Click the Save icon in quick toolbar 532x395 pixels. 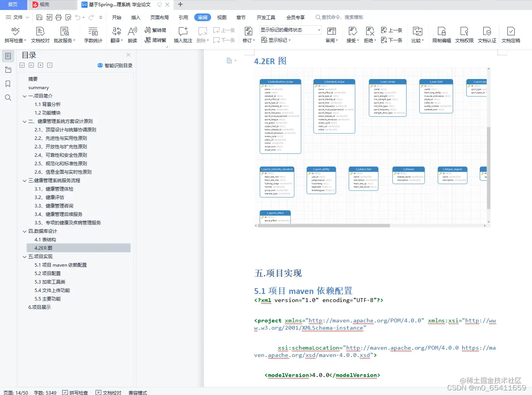[x=40, y=17]
